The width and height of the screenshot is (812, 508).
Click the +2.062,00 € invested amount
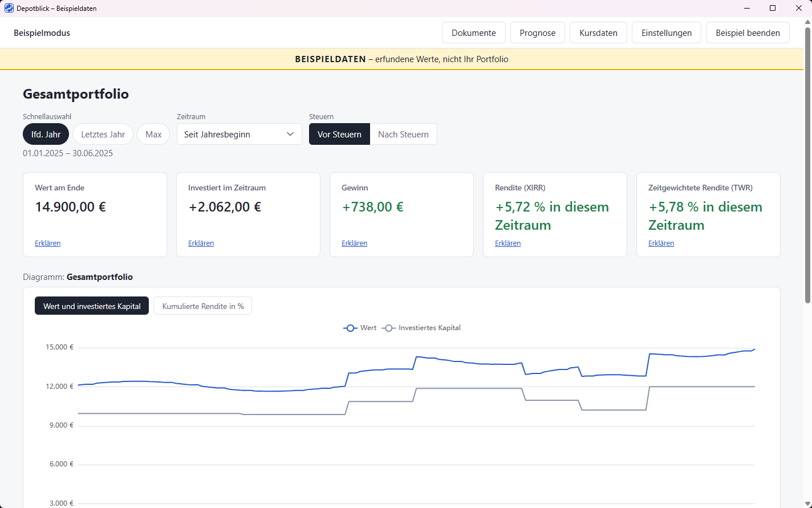(225, 207)
